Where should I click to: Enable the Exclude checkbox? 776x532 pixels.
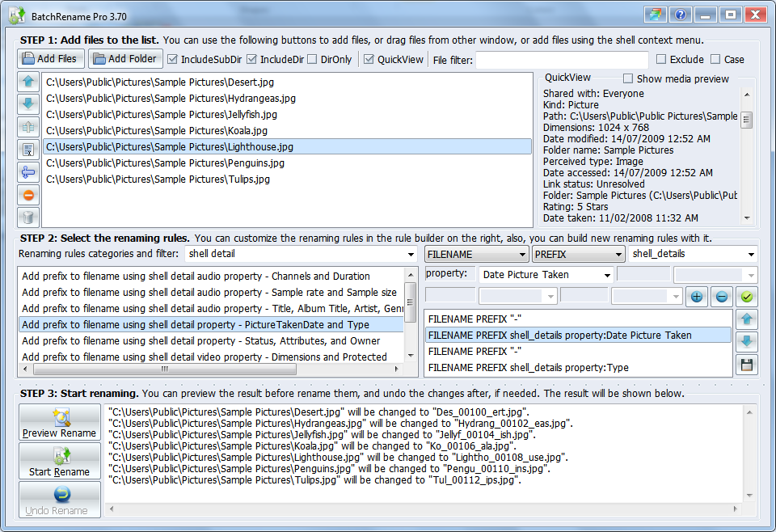point(661,59)
